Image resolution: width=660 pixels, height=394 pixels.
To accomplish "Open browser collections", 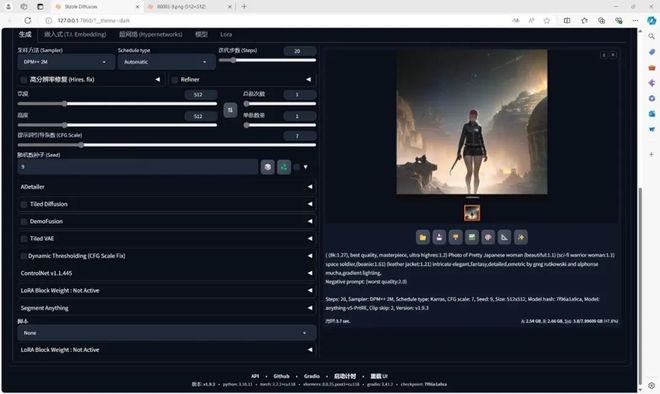I will [x=601, y=20].
